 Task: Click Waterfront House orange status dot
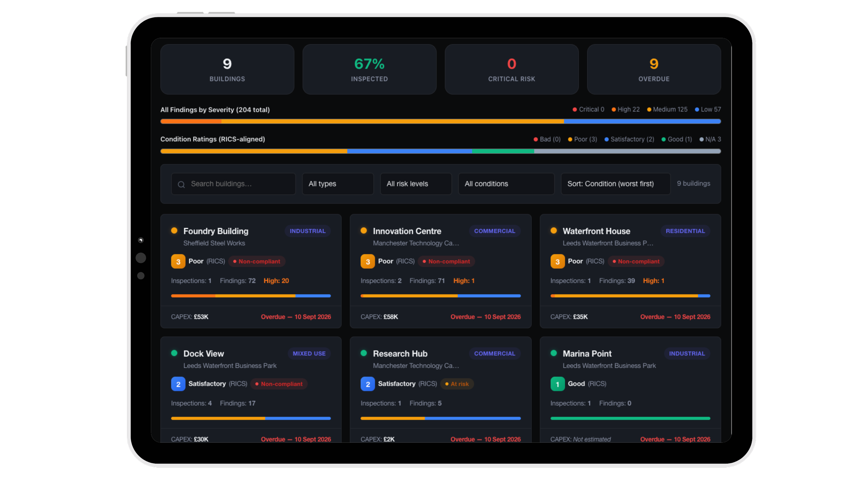pos(553,230)
